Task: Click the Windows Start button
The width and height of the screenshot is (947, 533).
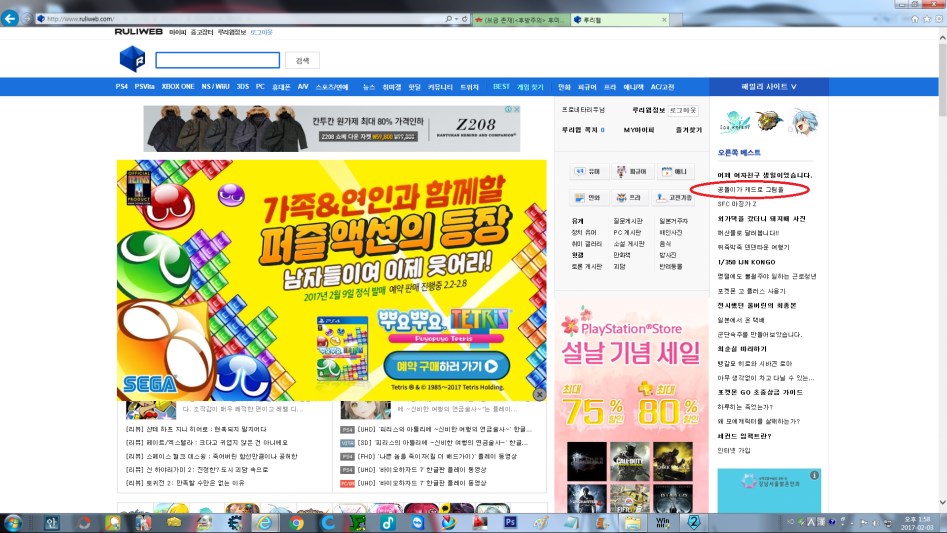Action: [x=13, y=523]
